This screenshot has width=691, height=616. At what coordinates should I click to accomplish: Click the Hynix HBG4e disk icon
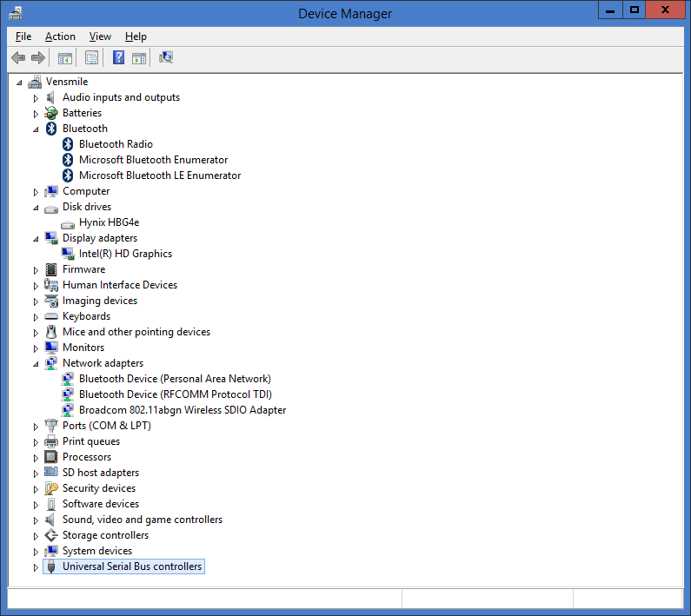(68, 225)
